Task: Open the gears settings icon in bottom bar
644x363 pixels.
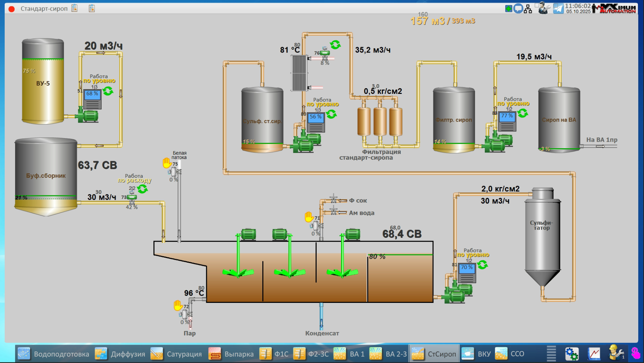Action: (x=571, y=354)
